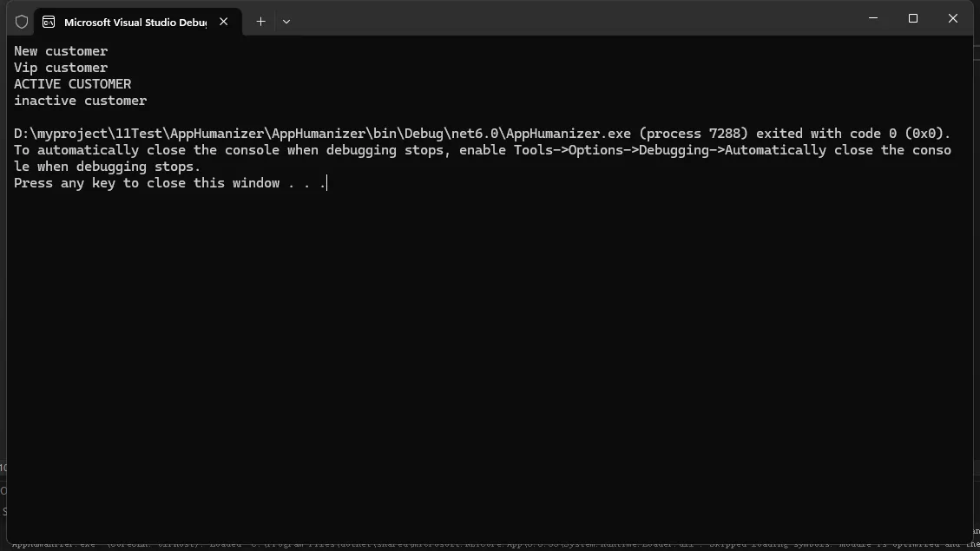Click the "Vip customer" output line

[61, 68]
